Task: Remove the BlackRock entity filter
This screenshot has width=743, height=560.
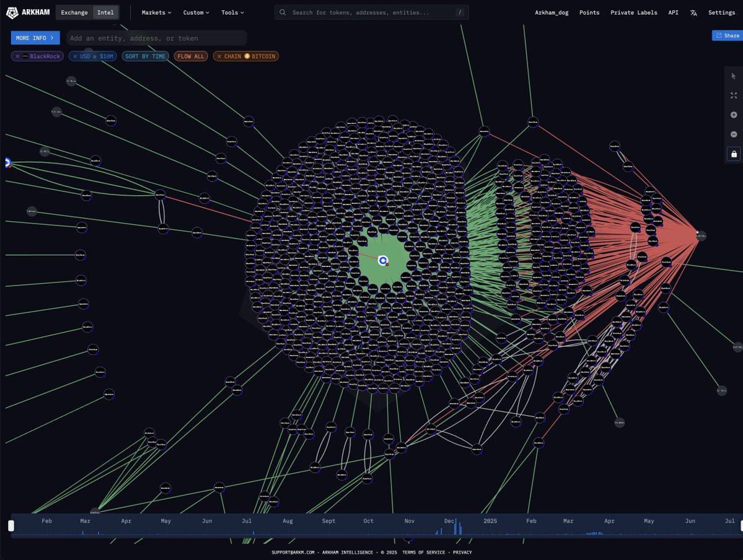Action: (x=17, y=56)
